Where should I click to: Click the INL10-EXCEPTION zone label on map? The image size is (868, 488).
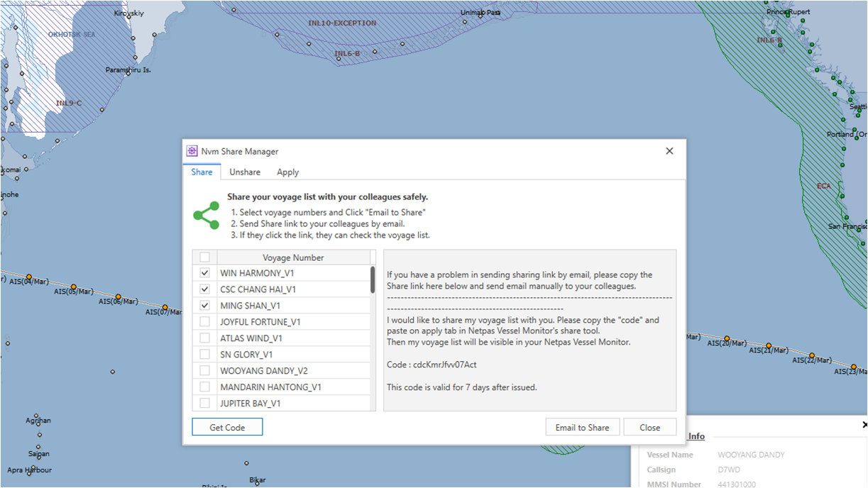(342, 23)
